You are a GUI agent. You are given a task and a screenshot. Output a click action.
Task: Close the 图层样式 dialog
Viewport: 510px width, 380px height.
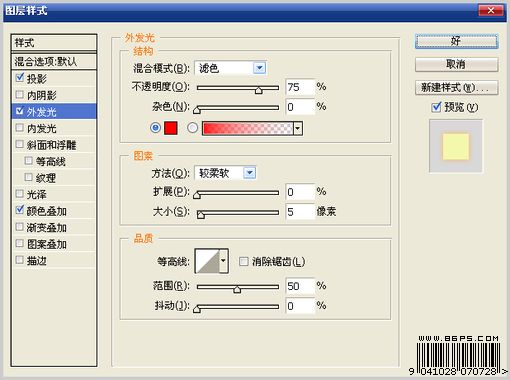pyautogui.click(x=490, y=10)
